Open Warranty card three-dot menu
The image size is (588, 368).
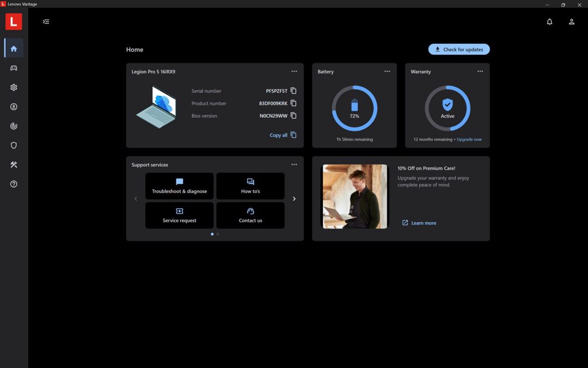pyautogui.click(x=480, y=71)
